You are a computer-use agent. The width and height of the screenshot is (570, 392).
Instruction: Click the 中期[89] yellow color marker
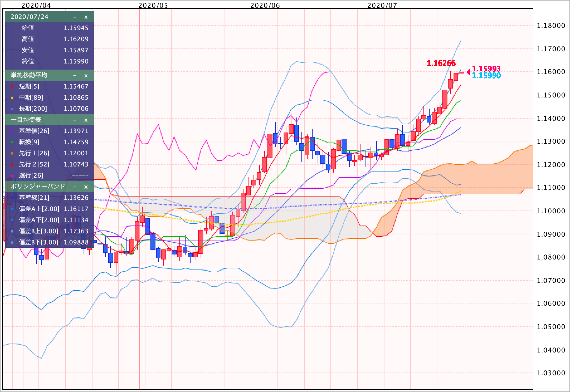[12, 98]
